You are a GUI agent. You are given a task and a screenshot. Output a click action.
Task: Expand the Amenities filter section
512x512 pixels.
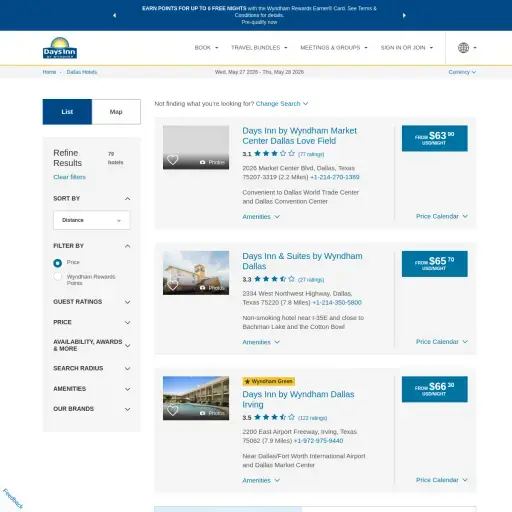pyautogui.click(x=92, y=389)
